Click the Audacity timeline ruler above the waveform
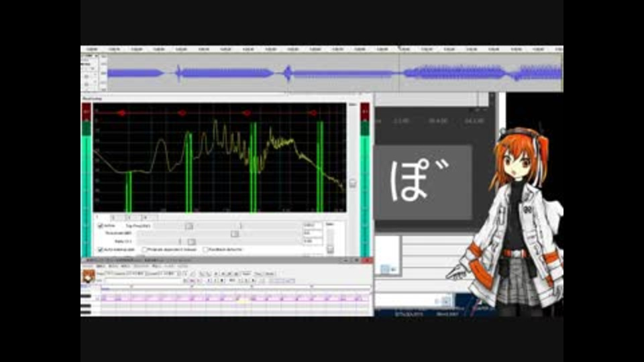The image size is (644, 362). pos(322,49)
